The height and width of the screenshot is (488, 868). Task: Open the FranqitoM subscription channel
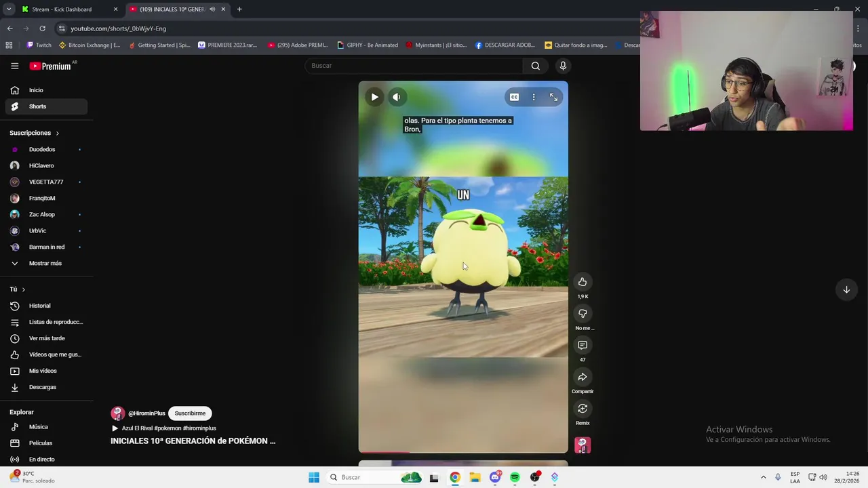pos(46,198)
